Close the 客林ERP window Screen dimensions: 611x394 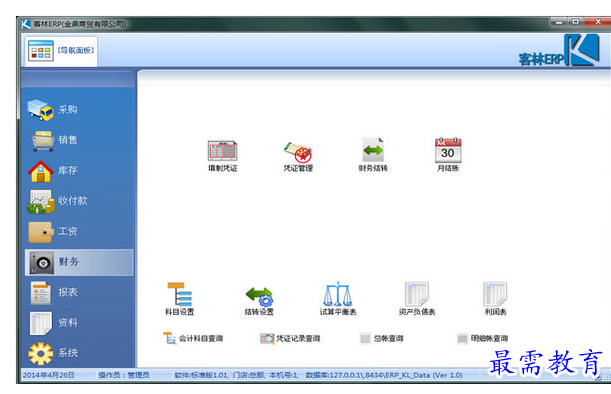(598, 22)
